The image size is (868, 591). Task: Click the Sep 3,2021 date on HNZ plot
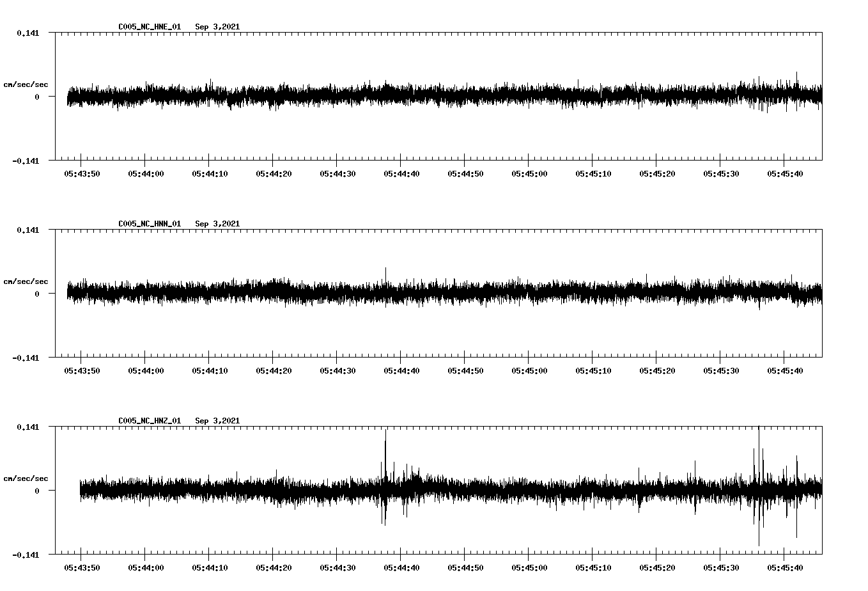click(x=217, y=421)
